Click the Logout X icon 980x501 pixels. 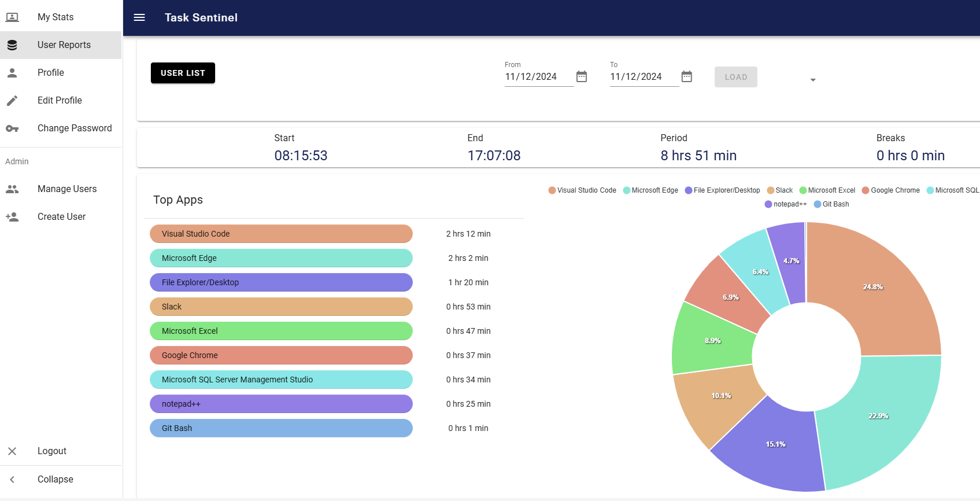pyautogui.click(x=12, y=451)
